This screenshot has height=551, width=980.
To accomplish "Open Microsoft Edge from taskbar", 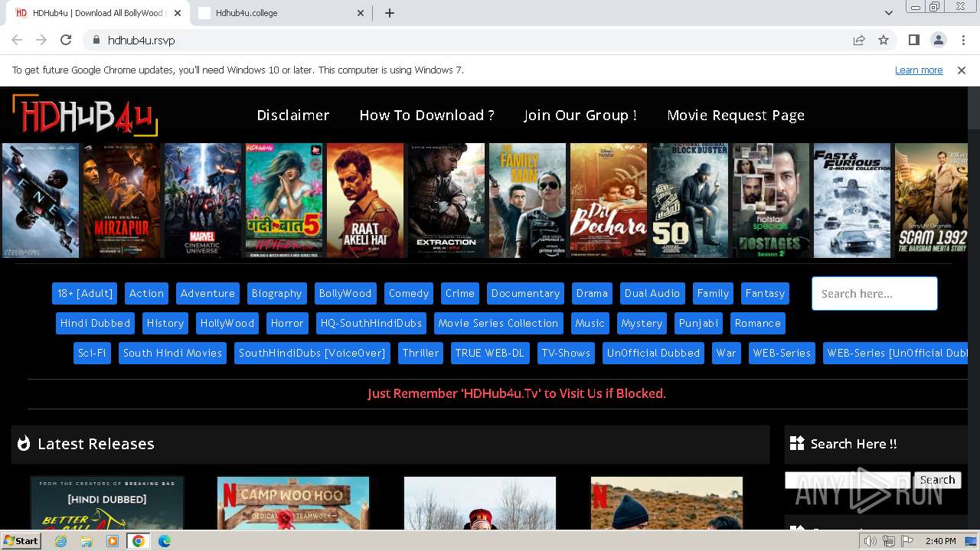I will click(165, 541).
